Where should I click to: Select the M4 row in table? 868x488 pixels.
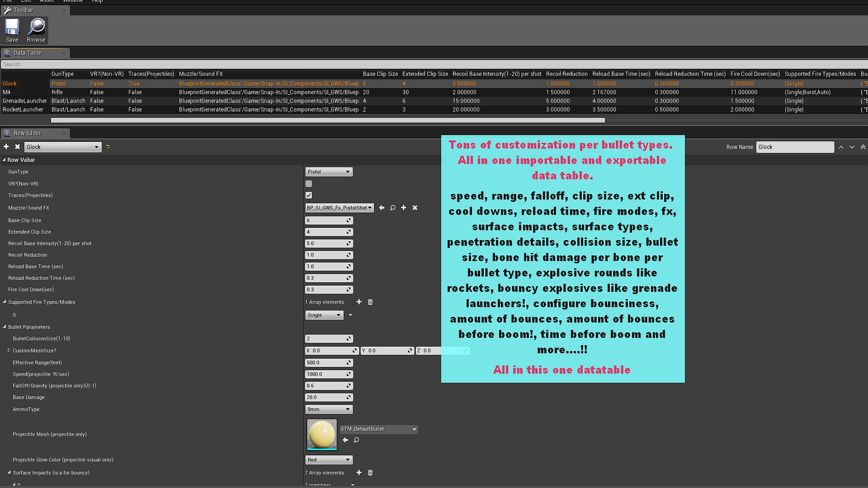7,92
